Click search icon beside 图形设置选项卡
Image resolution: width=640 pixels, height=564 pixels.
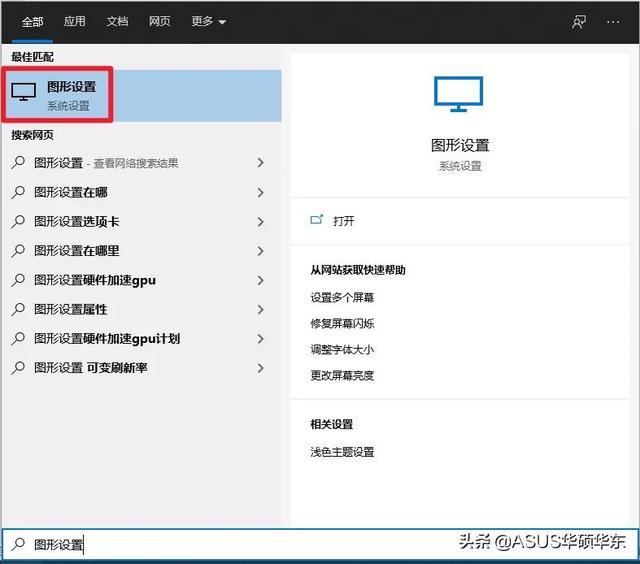18,222
